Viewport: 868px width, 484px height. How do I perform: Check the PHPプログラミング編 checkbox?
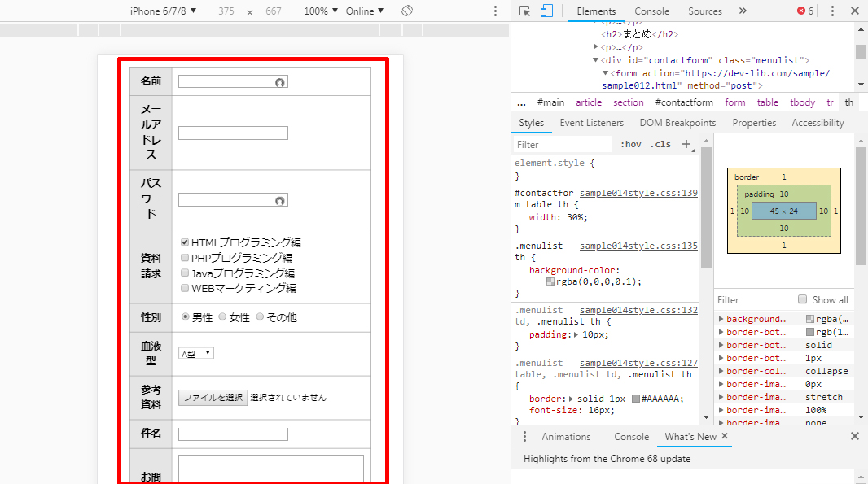[185, 258]
